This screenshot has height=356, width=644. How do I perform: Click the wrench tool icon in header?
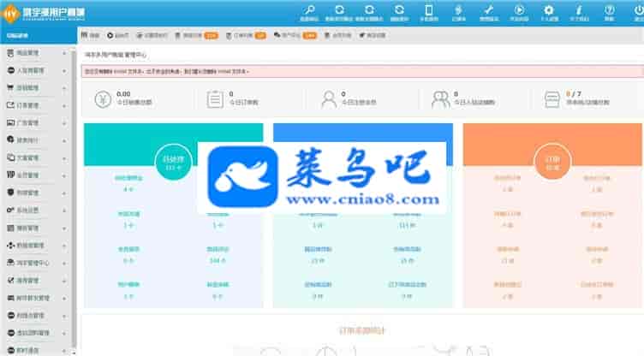(489, 10)
